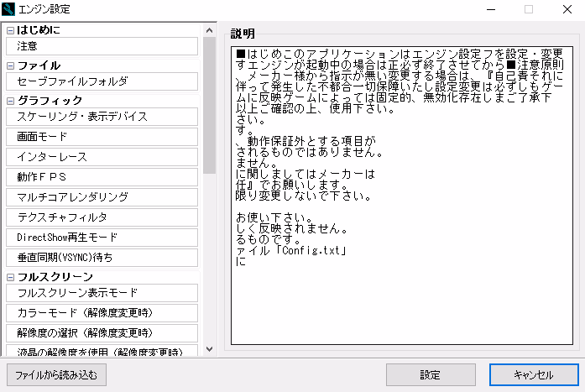Collapse the ファイル section
Viewport: 585px width, 392px height.
pyautogui.click(x=10, y=66)
